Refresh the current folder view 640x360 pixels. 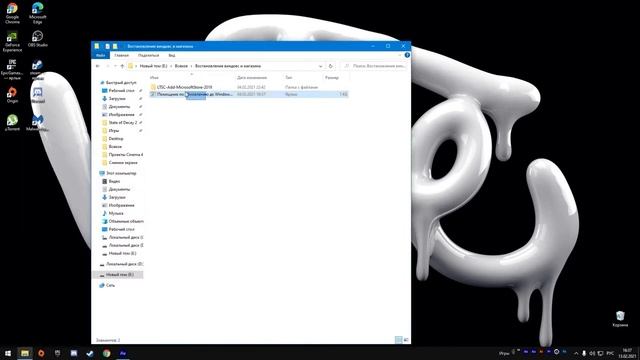331,66
